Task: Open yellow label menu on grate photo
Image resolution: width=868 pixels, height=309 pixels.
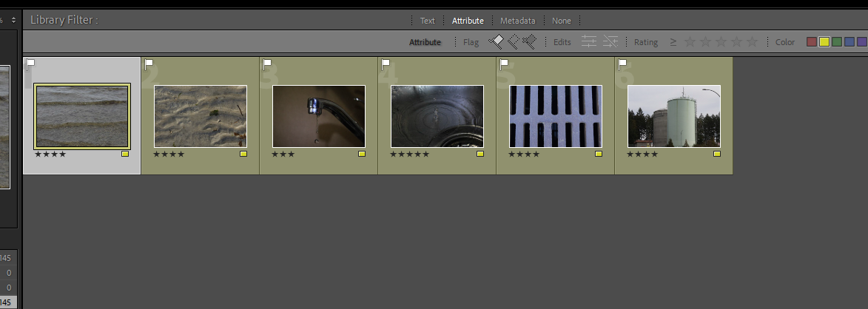Action: [x=599, y=154]
